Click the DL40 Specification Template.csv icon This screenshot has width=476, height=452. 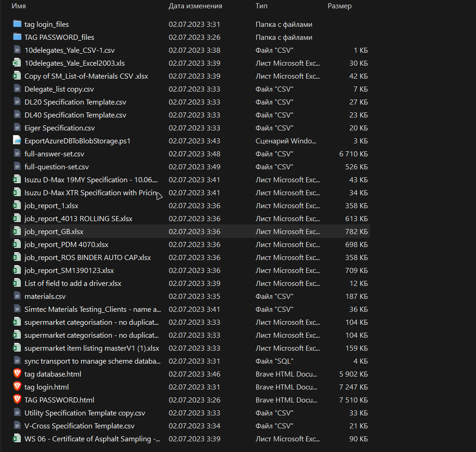click(17, 115)
